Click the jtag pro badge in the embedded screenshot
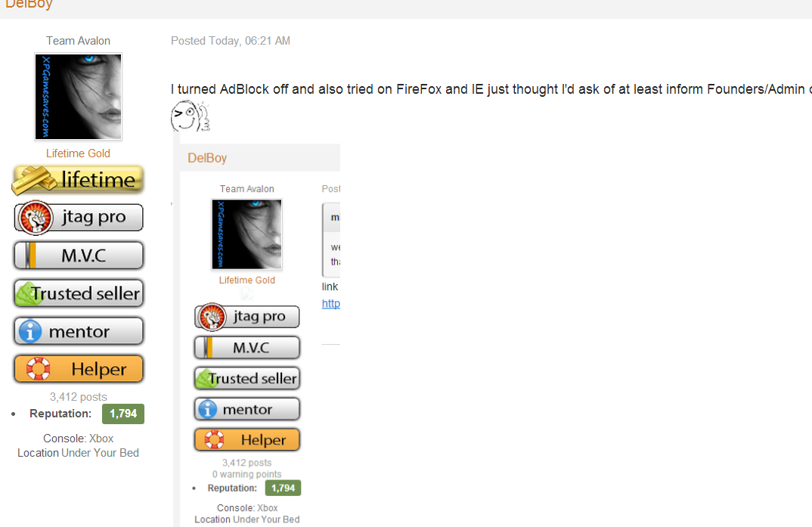Screen dimensions: 812x527 (x=247, y=316)
